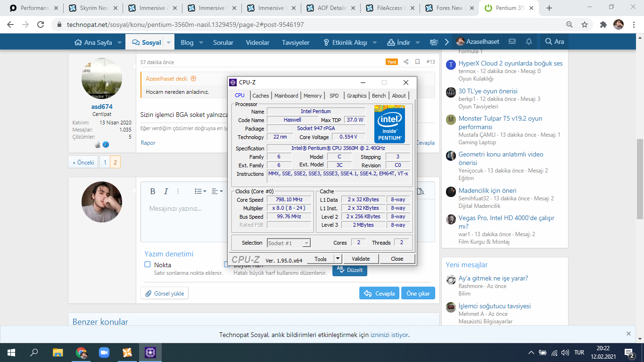Open Chrome profile avatar menu
Image resolution: width=644 pixels, height=362 pixels.
pyautogui.click(x=619, y=25)
